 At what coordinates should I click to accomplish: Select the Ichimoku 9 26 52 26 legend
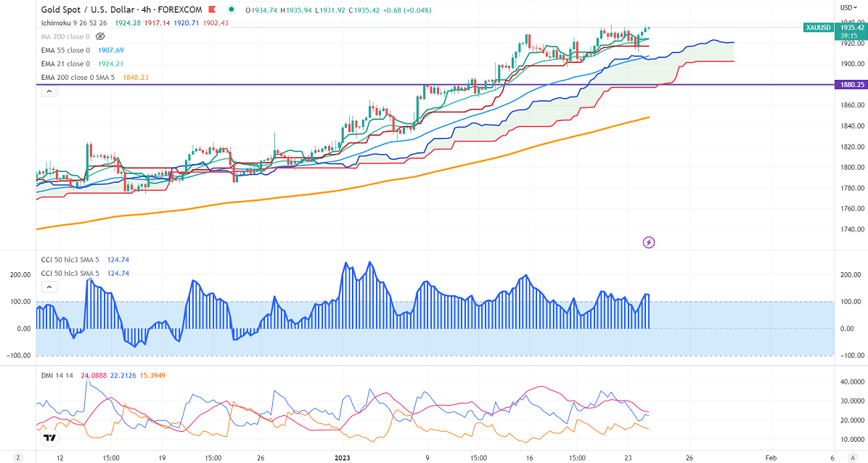tap(73, 22)
